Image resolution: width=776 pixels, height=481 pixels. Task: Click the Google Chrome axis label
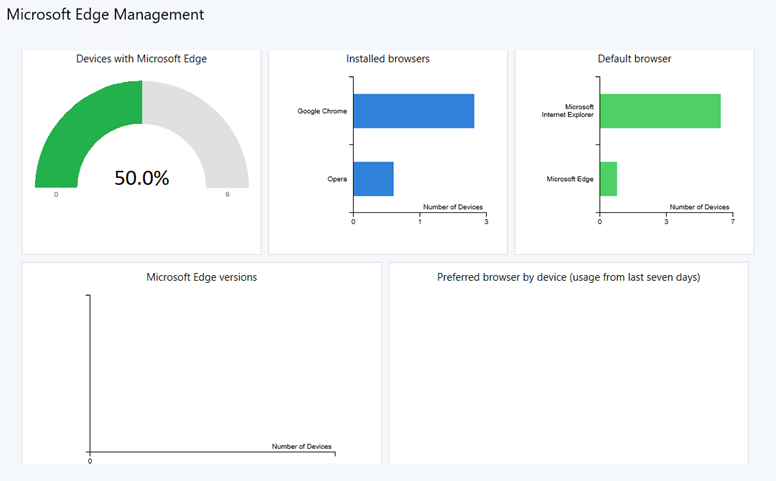click(x=322, y=111)
